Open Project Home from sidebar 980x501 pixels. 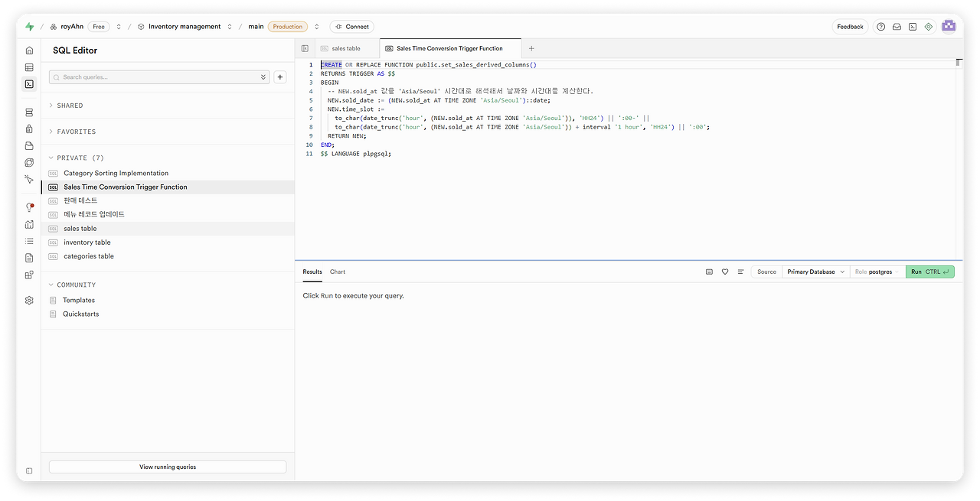(x=29, y=50)
